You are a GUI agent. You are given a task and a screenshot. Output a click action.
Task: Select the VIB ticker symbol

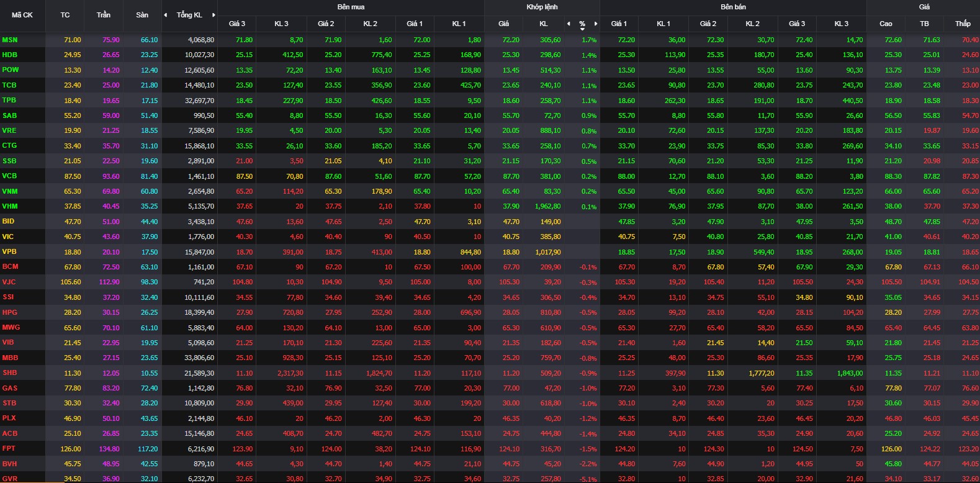[8, 342]
